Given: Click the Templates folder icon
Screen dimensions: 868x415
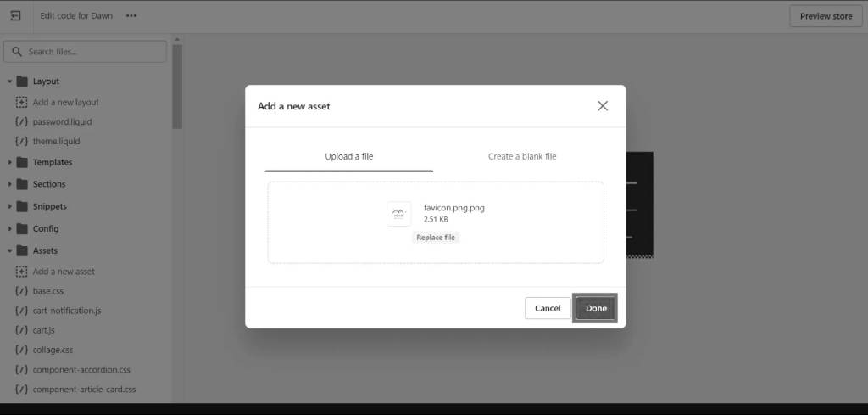Looking at the screenshot, I should click(22, 162).
